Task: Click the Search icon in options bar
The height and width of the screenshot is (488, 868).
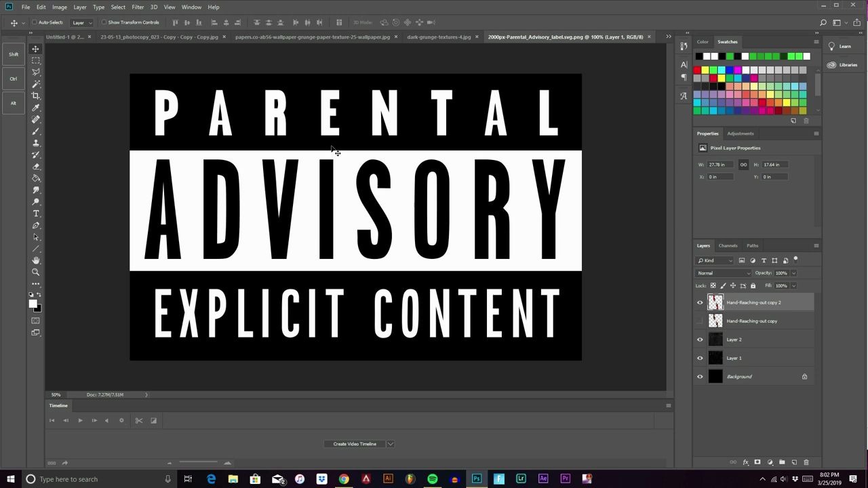Action: (823, 22)
